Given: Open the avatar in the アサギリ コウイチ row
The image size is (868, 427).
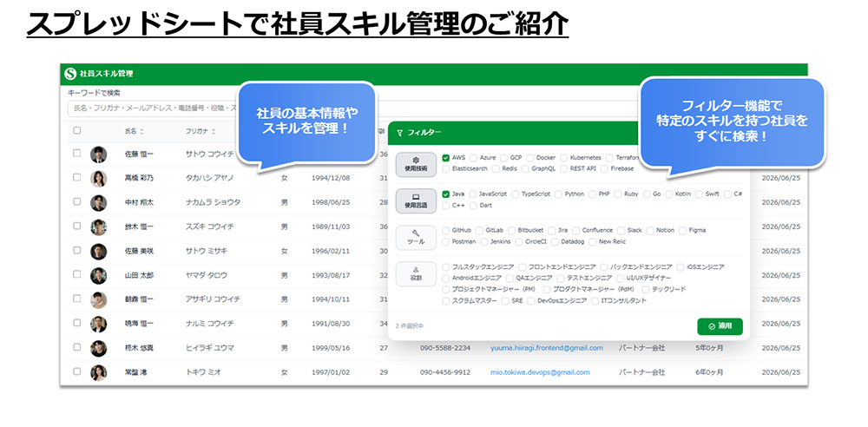Looking at the screenshot, I should [99, 299].
